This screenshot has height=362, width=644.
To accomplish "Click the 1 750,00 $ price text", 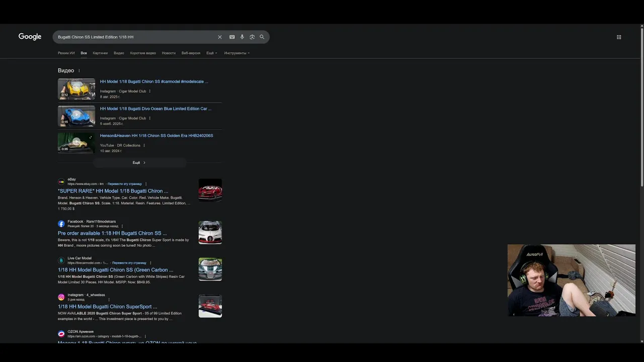I will click(66, 209).
